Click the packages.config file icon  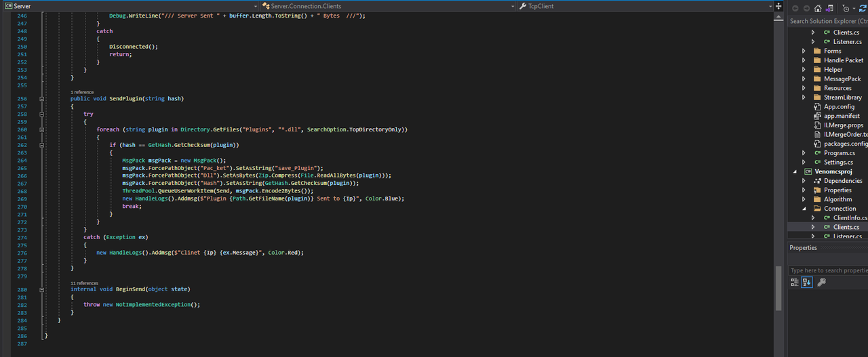tap(816, 144)
